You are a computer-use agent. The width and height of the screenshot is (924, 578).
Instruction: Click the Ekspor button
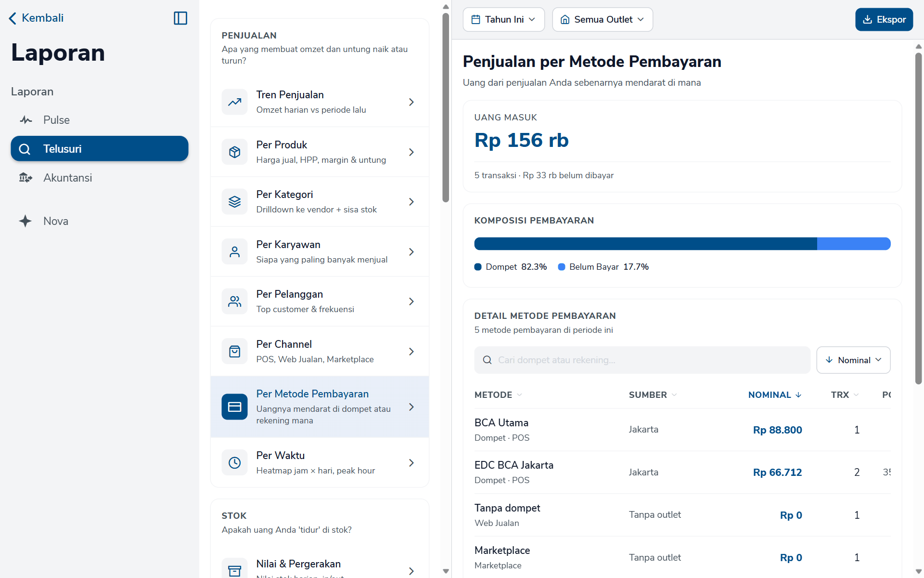pos(884,20)
